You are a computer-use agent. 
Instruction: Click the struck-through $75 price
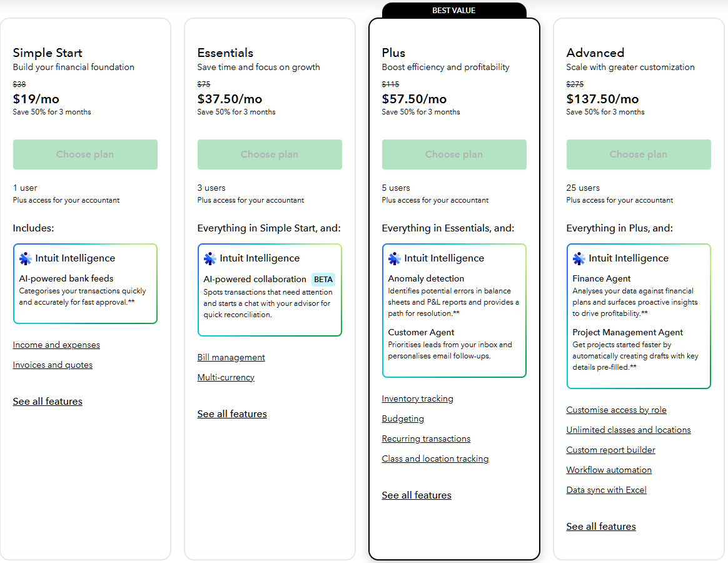[203, 84]
